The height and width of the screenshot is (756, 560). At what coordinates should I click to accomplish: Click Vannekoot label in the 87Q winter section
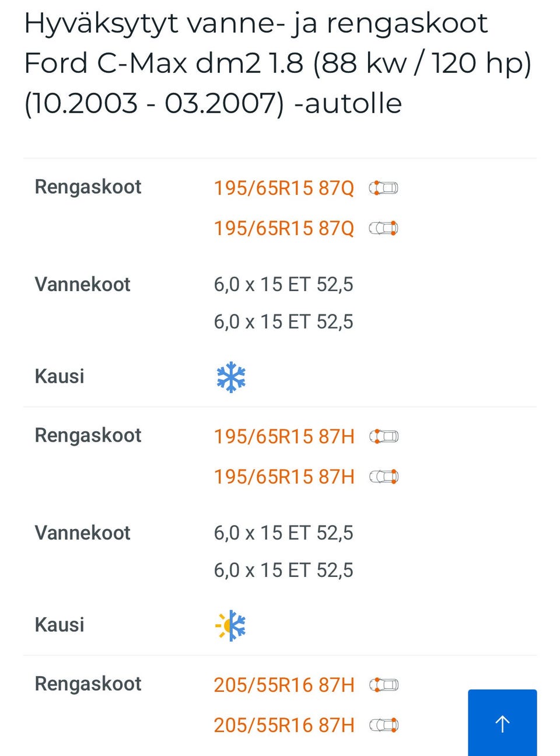[x=82, y=284]
